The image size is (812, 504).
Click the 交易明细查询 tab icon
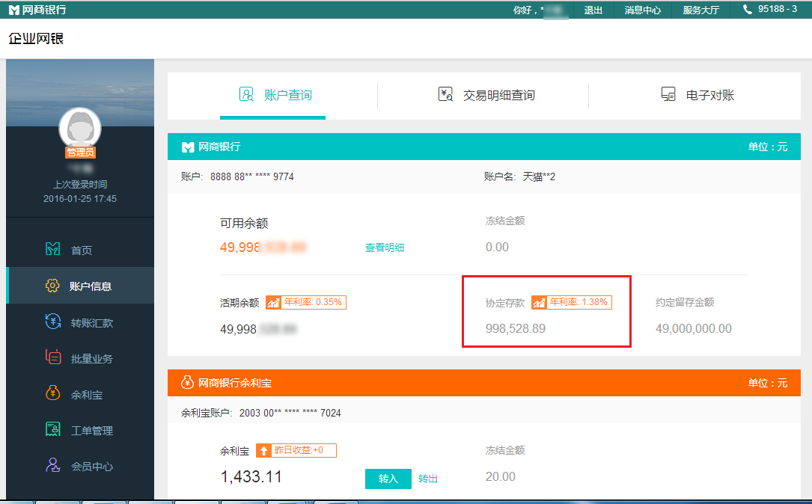(445, 93)
